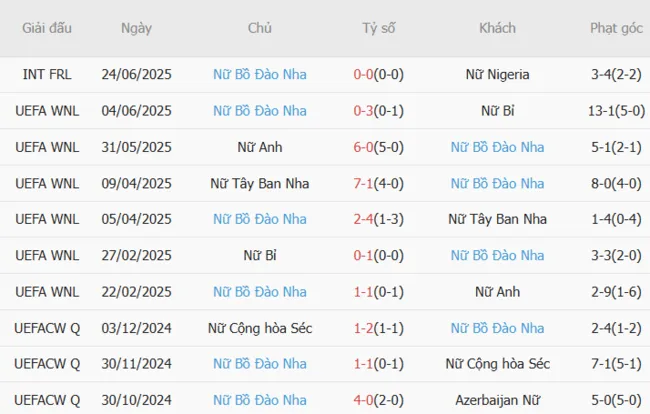Viewport: 650px width, 414px height.
Task: Select Nữ Tây Ban Nha home team on 09/04/2025
Action: [x=260, y=183]
